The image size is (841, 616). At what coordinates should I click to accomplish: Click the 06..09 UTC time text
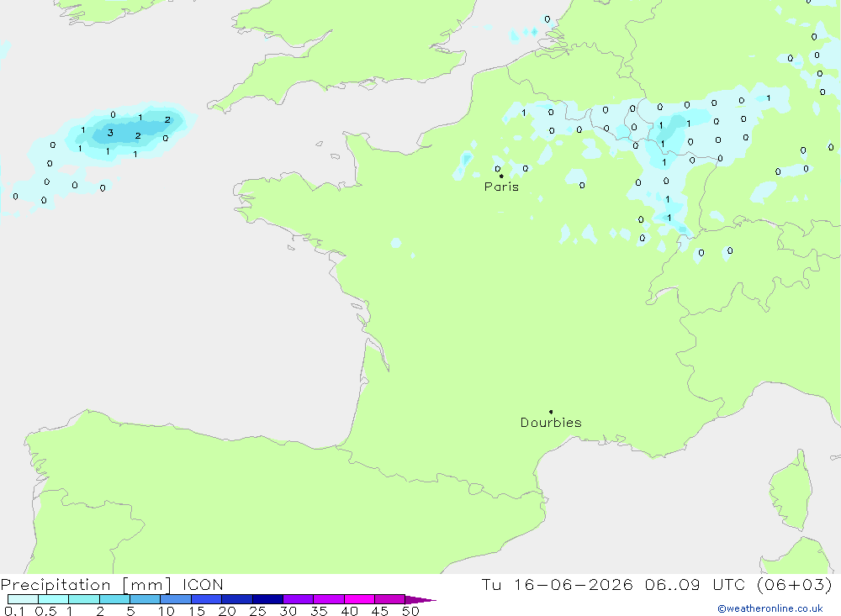pos(696,584)
